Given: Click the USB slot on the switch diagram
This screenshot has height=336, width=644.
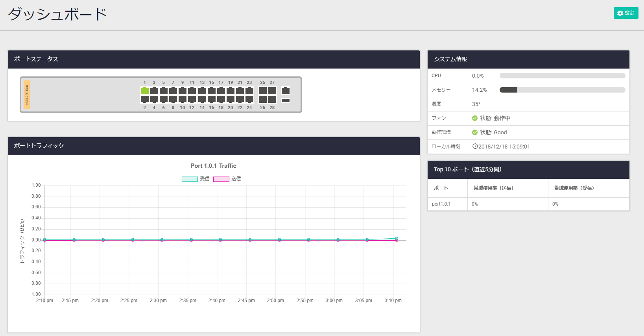Looking at the screenshot, I should [286, 100].
